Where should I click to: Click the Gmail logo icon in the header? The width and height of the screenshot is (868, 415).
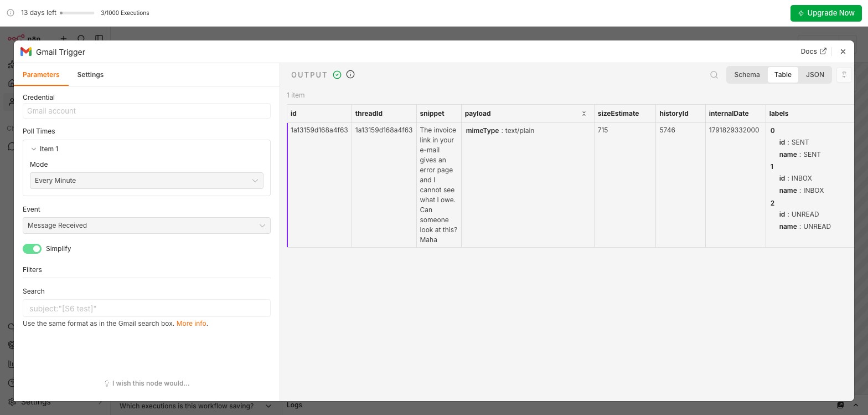pyautogui.click(x=26, y=52)
